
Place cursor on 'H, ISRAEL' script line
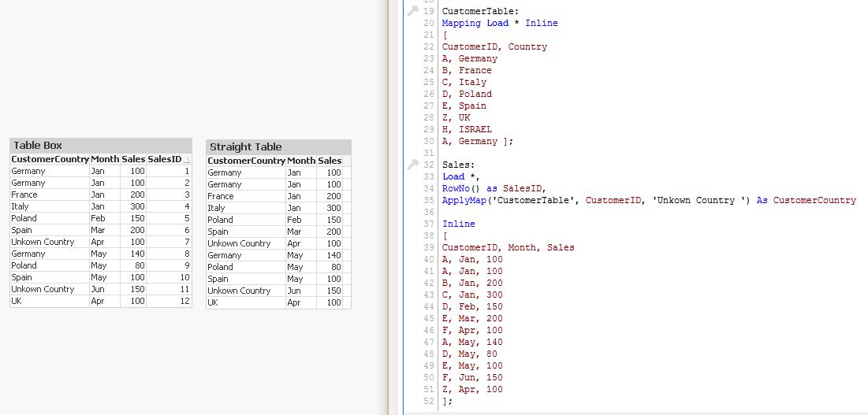tap(467, 129)
